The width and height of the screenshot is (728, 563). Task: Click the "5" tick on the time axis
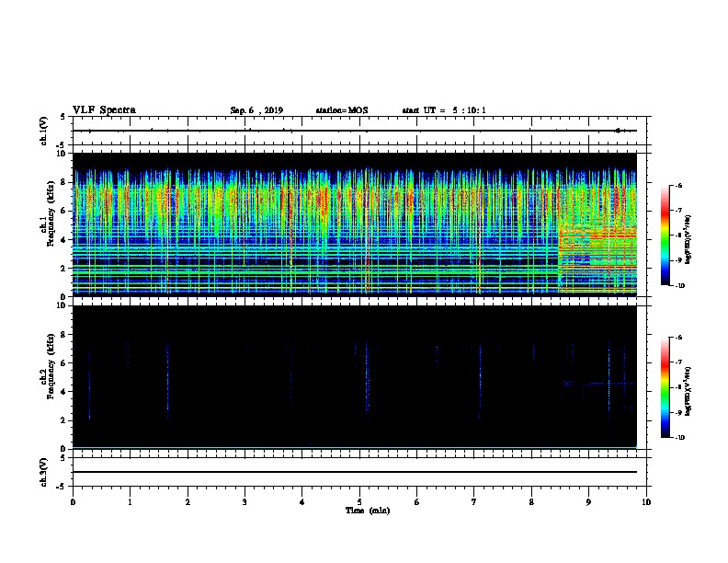[x=359, y=501]
